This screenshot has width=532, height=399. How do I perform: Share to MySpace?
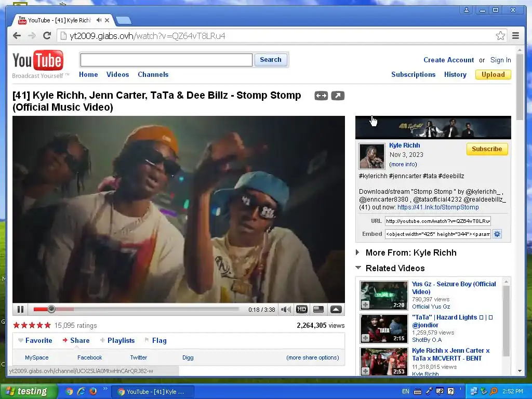pos(37,357)
